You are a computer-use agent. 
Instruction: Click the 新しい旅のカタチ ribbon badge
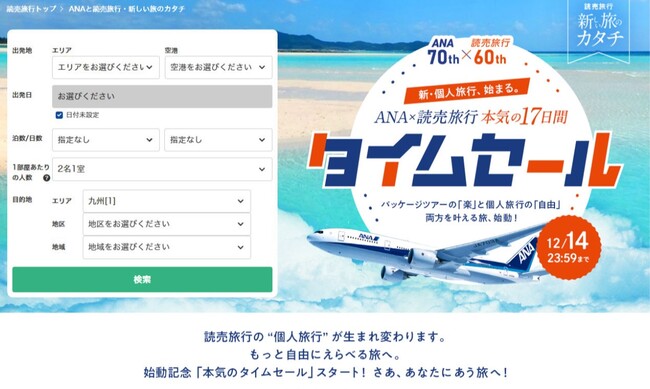(599, 30)
